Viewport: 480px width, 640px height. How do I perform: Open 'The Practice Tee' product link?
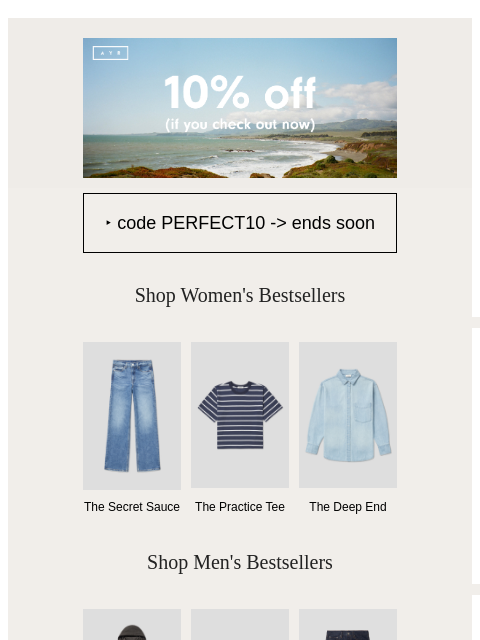click(240, 507)
